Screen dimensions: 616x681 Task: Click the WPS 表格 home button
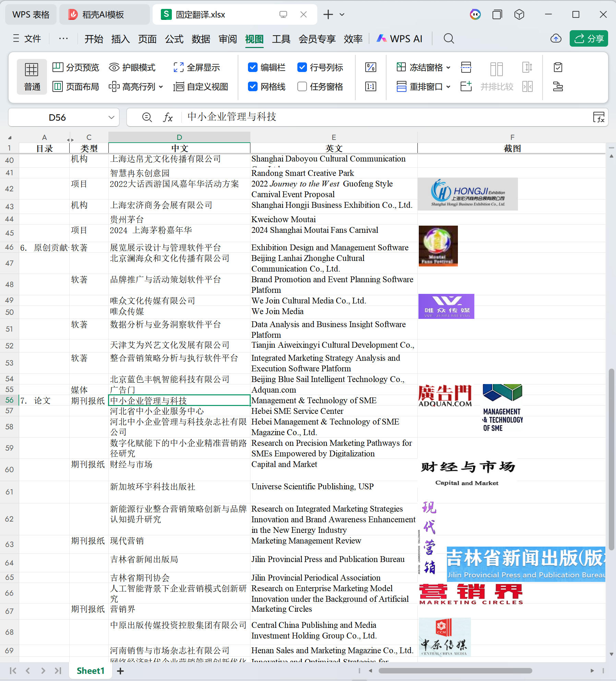click(31, 14)
